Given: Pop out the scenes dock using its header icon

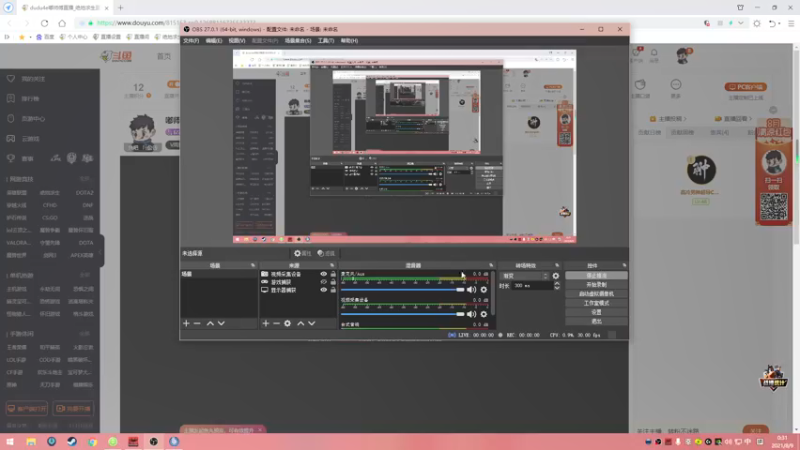Looking at the screenshot, I should [x=253, y=265].
